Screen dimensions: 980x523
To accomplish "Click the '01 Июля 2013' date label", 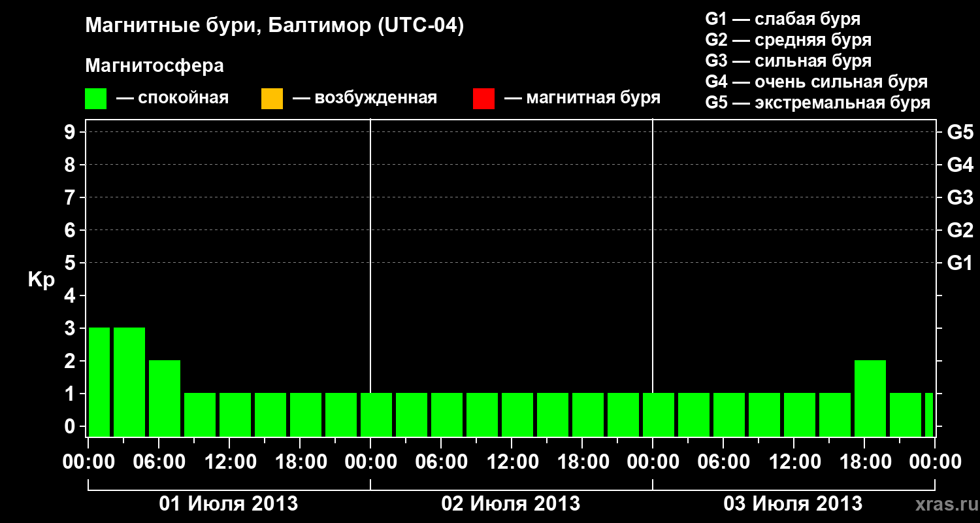I will pyautogui.click(x=229, y=504).
